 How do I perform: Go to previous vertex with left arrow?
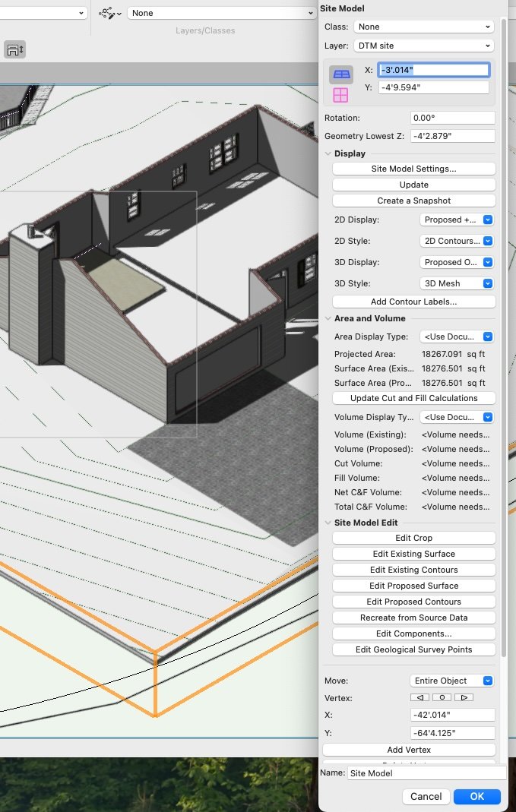[419, 697]
